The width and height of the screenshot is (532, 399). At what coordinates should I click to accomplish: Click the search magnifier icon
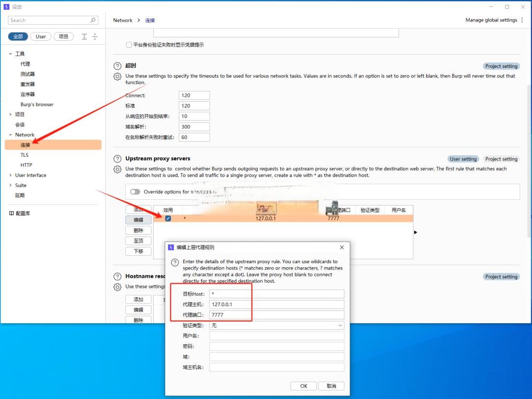coord(93,20)
